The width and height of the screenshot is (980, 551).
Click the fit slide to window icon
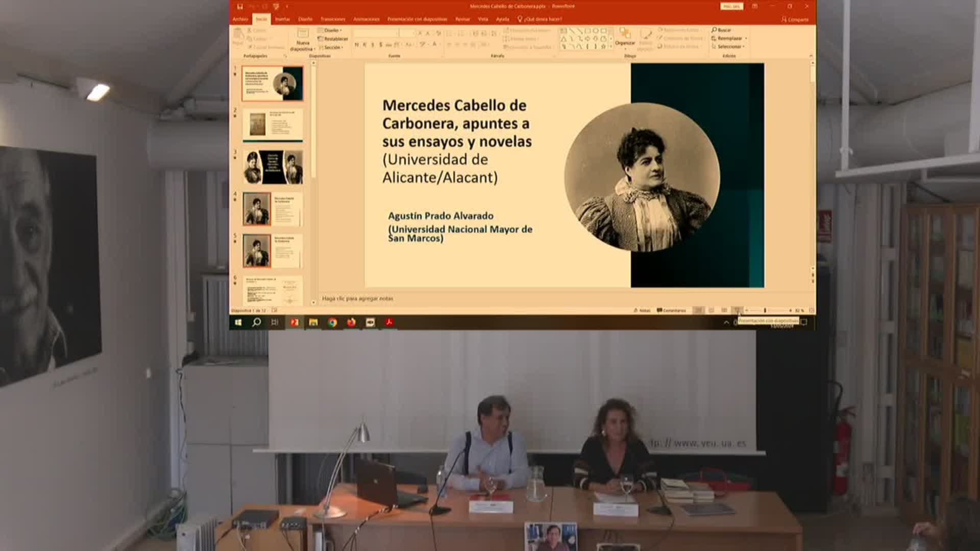coord(811,310)
